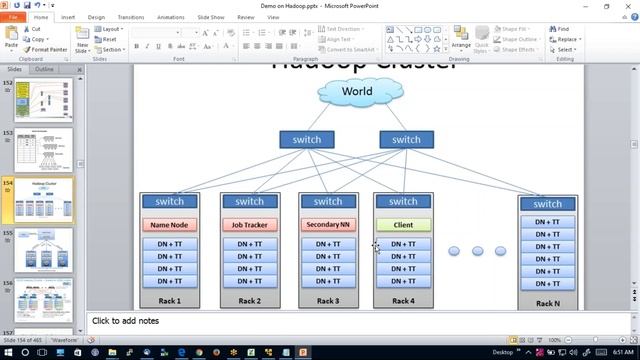The image size is (640, 360).
Task: Select the Text Box shape in gallery
Action: coord(390,30)
